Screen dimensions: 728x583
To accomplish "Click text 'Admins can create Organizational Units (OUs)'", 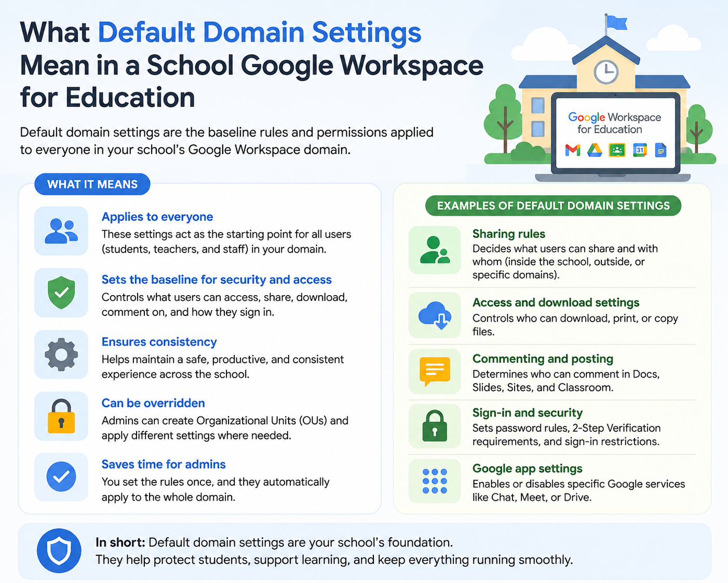I will tap(215, 420).
